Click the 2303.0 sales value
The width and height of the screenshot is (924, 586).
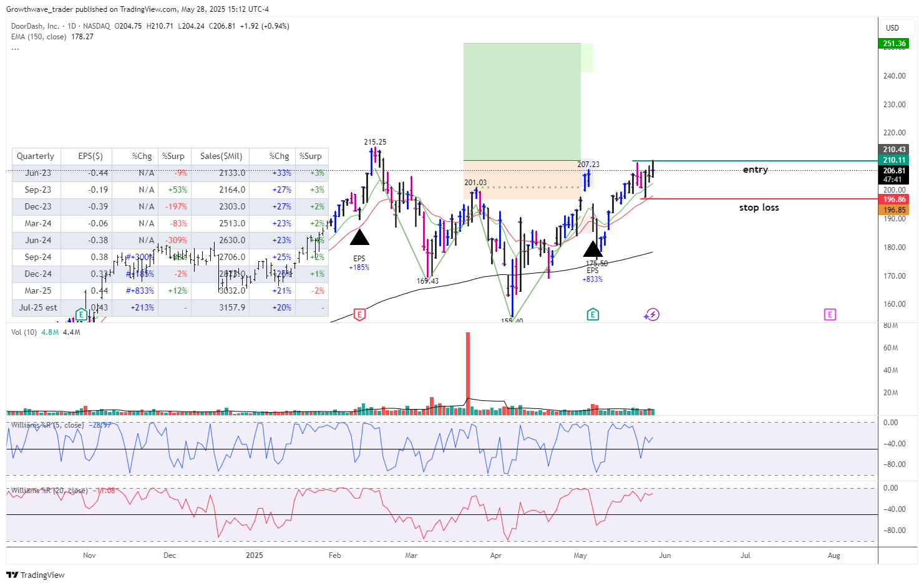232,206
